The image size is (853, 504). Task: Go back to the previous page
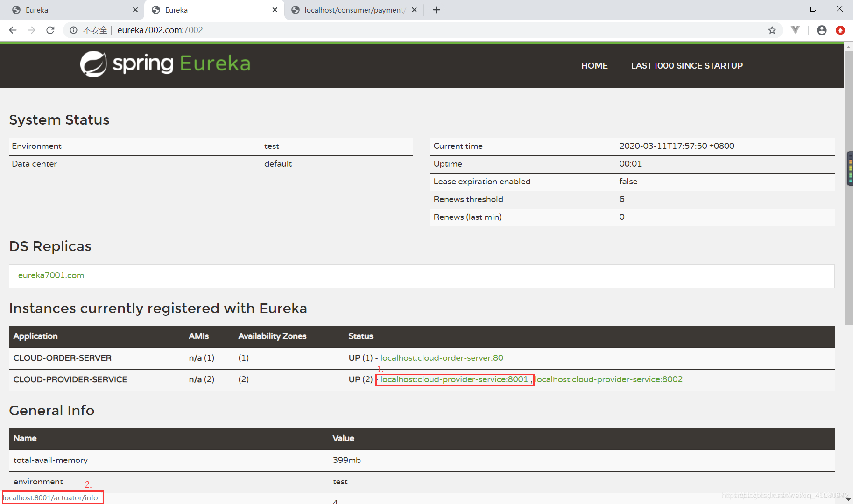pyautogui.click(x=13, y=30)
